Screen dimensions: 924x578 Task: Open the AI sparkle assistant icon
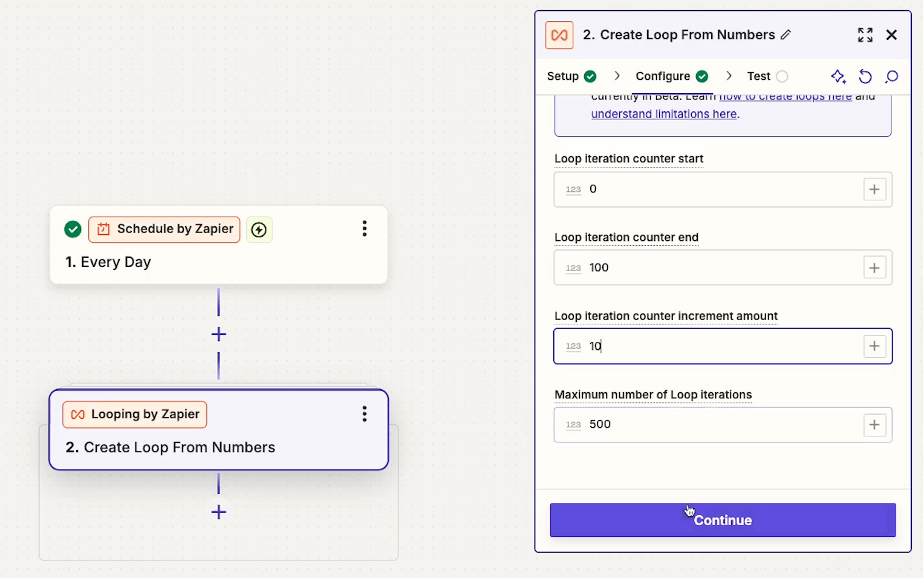[838, 76]
